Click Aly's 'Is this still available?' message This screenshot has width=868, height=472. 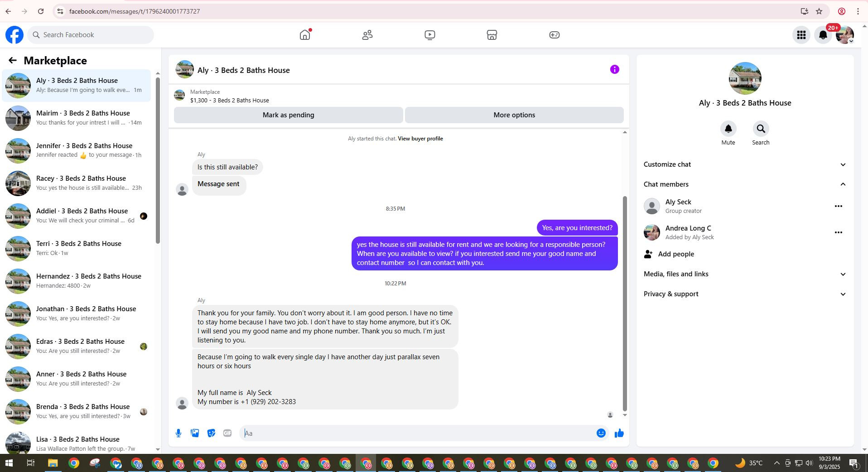(227, 167)
